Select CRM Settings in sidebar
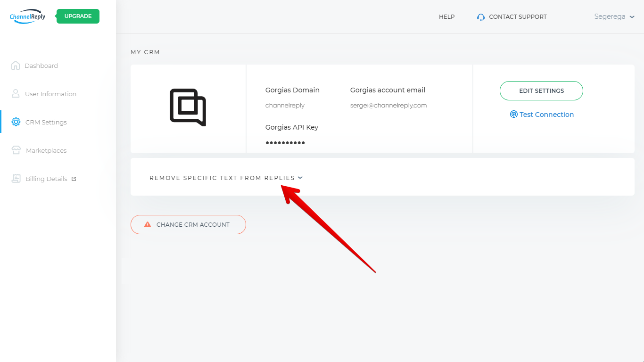This screenshot has width=644, height=362. click(x=39, y=122)
